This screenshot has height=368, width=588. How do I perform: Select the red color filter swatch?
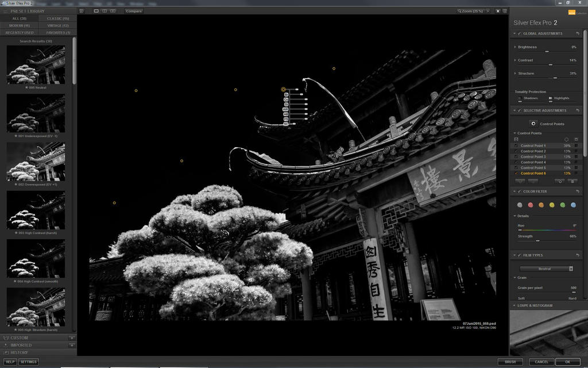point(530,205)
